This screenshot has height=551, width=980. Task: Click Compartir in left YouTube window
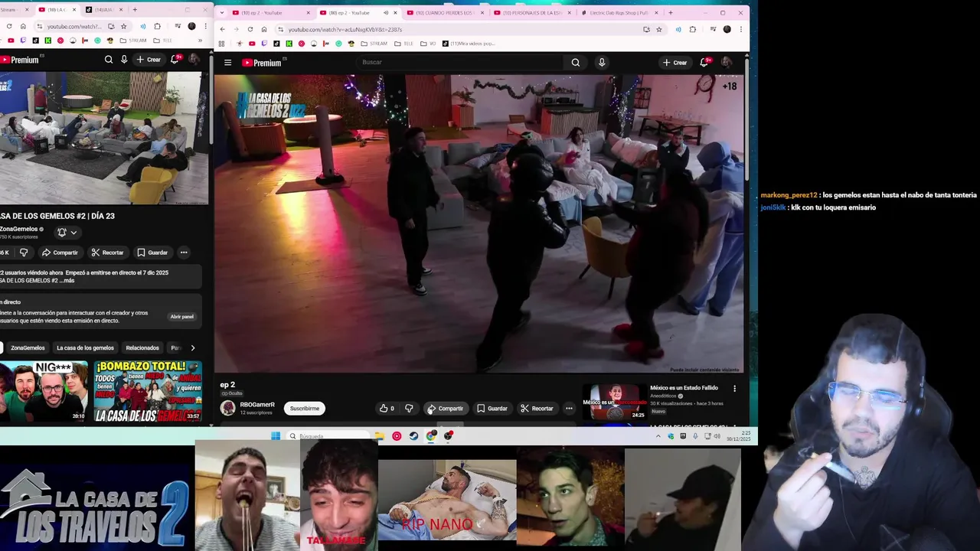(60, 253)
